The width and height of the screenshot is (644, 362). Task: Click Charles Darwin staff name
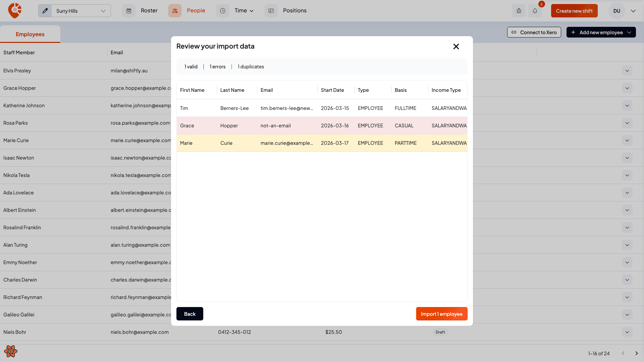(x=20, y=280)
